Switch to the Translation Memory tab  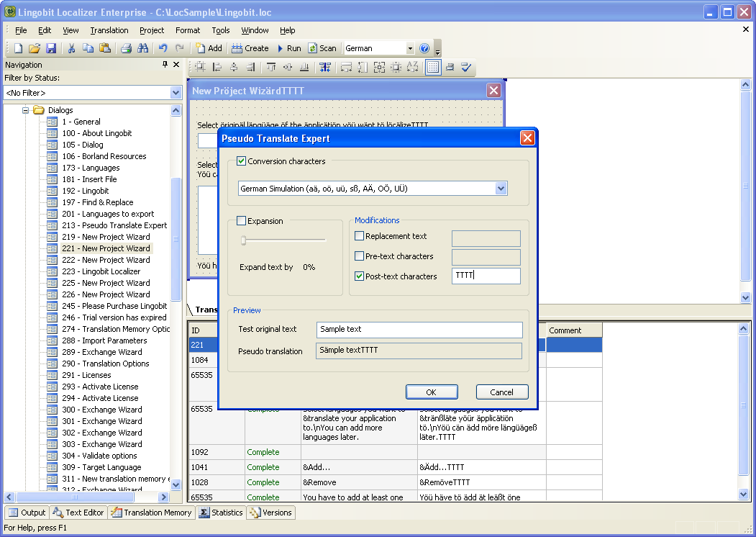pyautogui.click(x=151, y=513)
